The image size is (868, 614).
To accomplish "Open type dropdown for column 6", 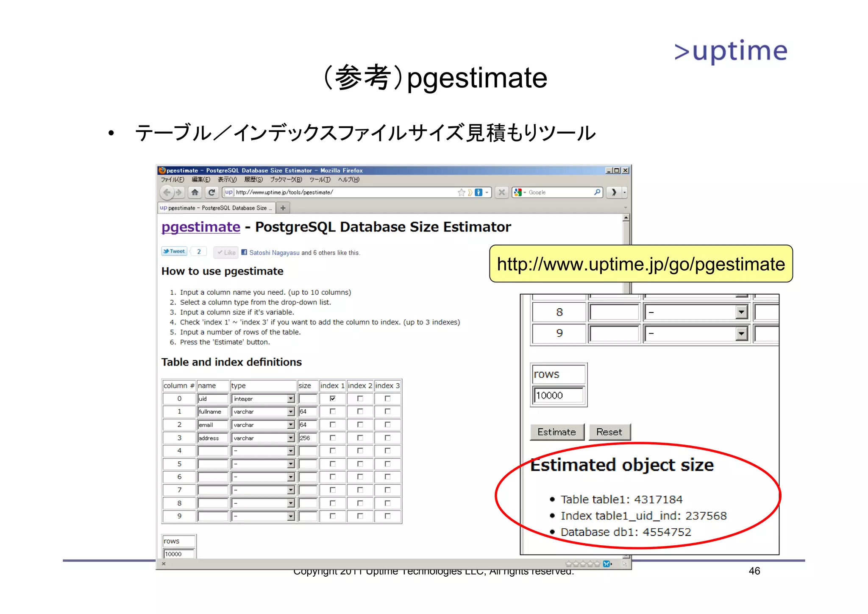I will pyautogui.click(x=263, y=477).
